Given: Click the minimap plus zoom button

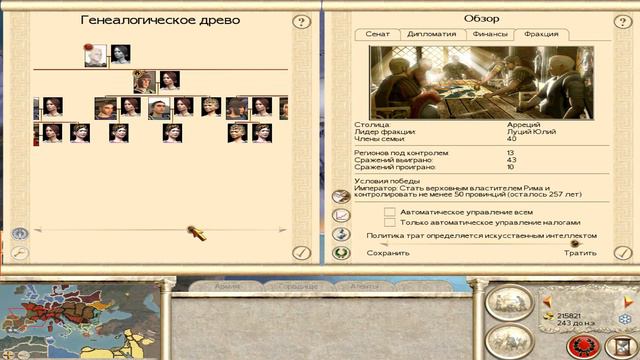Looking at the screenshot, I should [9, 354].
